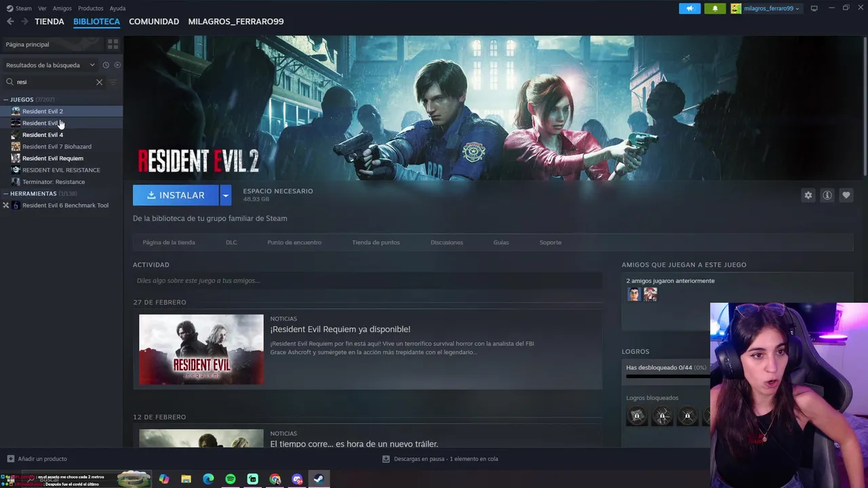Open the Resident Evil Requiem news thumbnail

pos(201,350)
